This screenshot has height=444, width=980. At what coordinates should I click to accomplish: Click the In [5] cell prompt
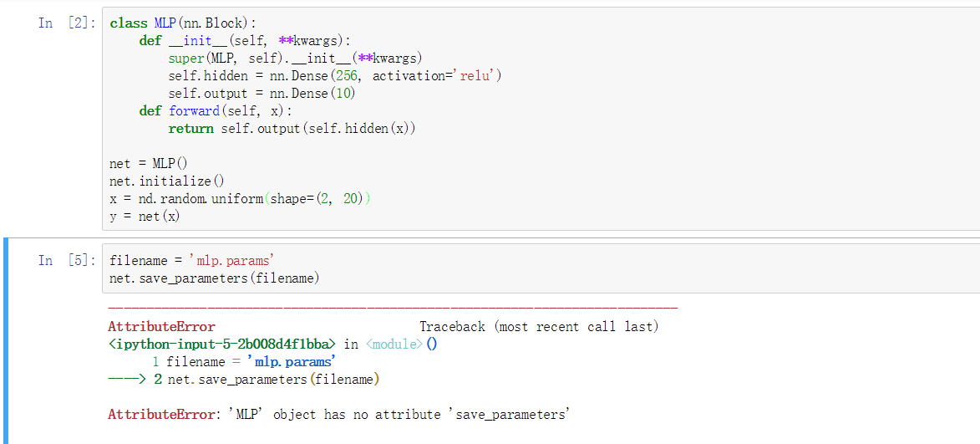pos(67,260)
